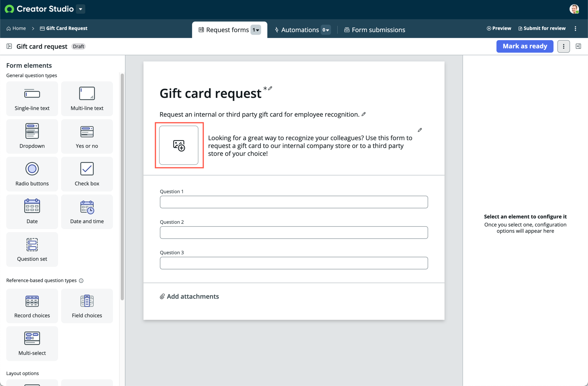
Task: Add the Multi-select element
Action: (32, 344)
